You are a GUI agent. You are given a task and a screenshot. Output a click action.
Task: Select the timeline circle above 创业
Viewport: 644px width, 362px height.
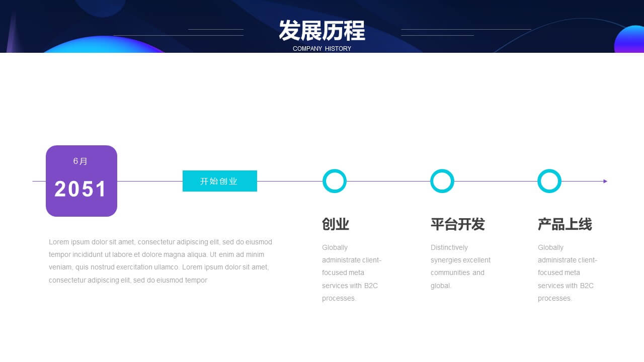point(335,181)
